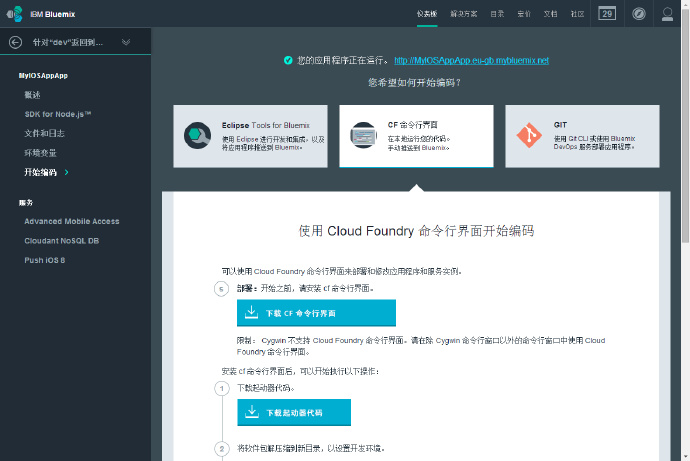Open Push iOS 8 service
Image resolution: width=690 pixels, height=461 pixels.
44,260
